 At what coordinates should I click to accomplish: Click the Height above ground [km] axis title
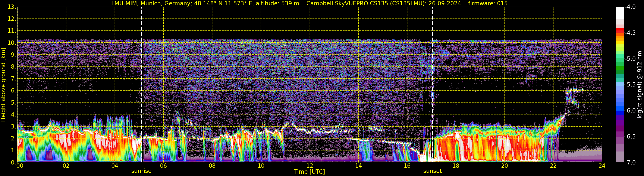pos(3,85)
